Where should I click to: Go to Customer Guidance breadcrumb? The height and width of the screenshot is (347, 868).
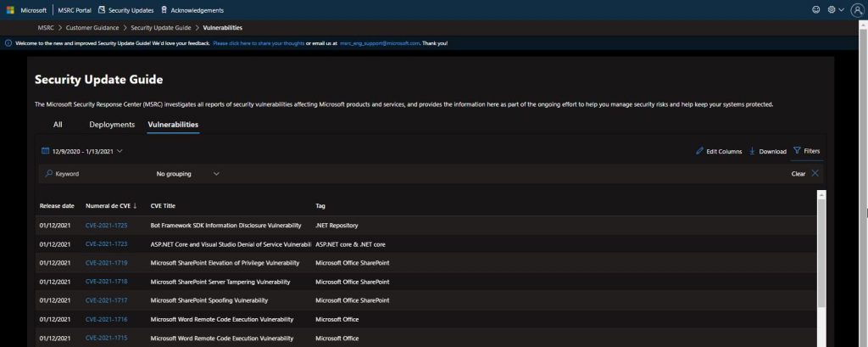pos(92,28)
